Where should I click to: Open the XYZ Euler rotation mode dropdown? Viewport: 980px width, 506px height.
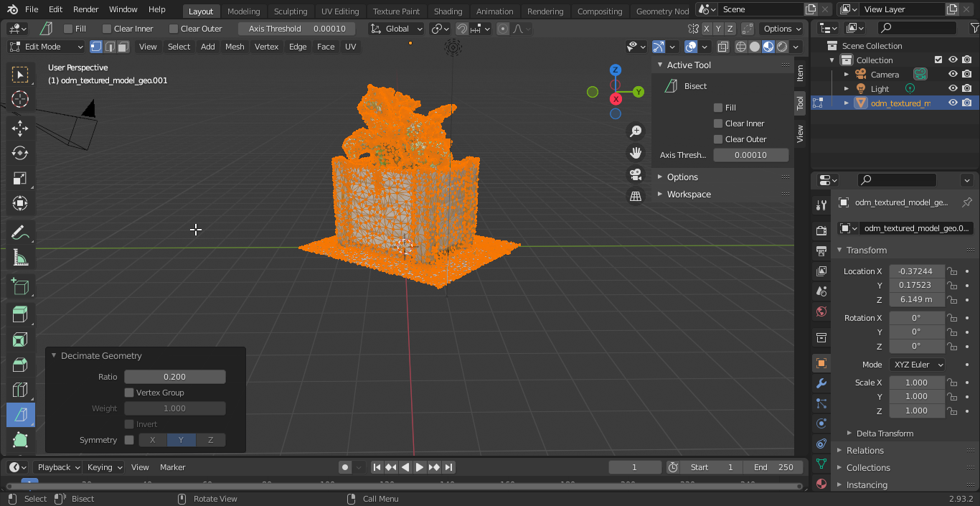click(917, 365)
